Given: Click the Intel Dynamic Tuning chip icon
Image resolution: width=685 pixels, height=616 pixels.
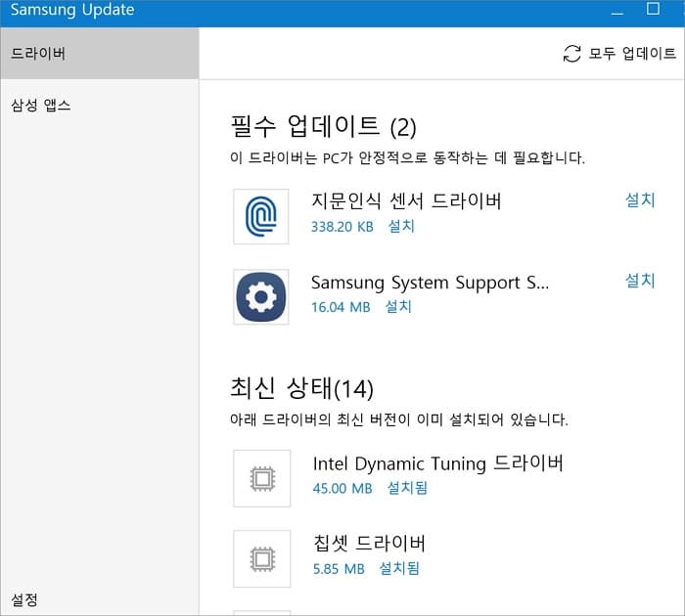Looking at the screenshot, I should [x=262, y=478].
